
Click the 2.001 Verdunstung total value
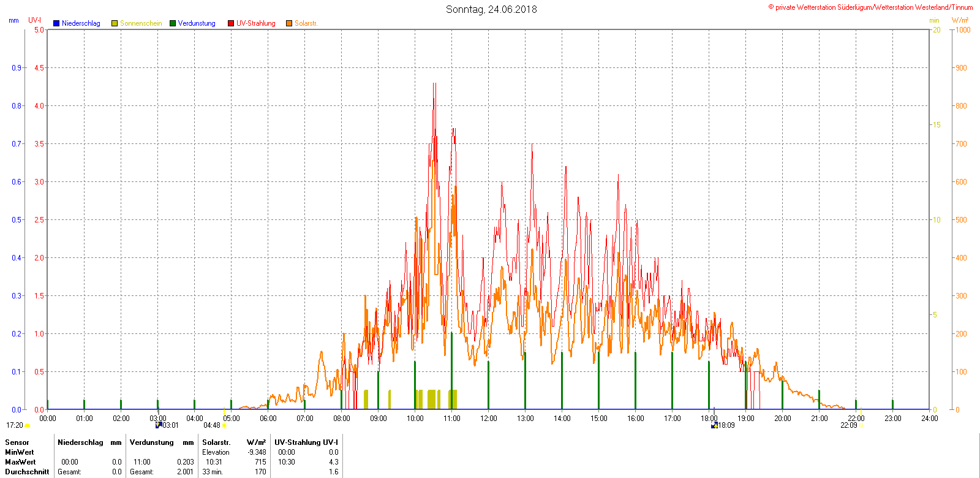pyautogui.click(x=186, y=472)
